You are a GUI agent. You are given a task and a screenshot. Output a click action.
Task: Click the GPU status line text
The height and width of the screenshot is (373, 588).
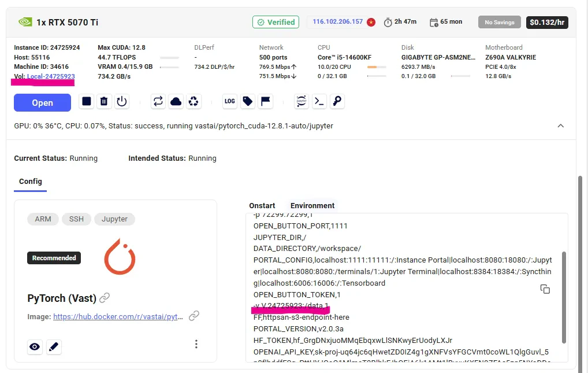click(173, 126)
